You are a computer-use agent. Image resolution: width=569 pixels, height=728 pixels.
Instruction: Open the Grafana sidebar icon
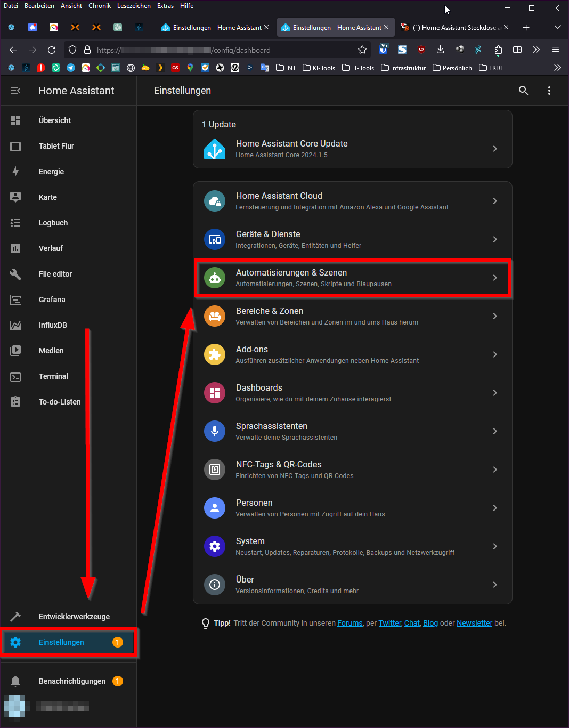tap(15, 300)
